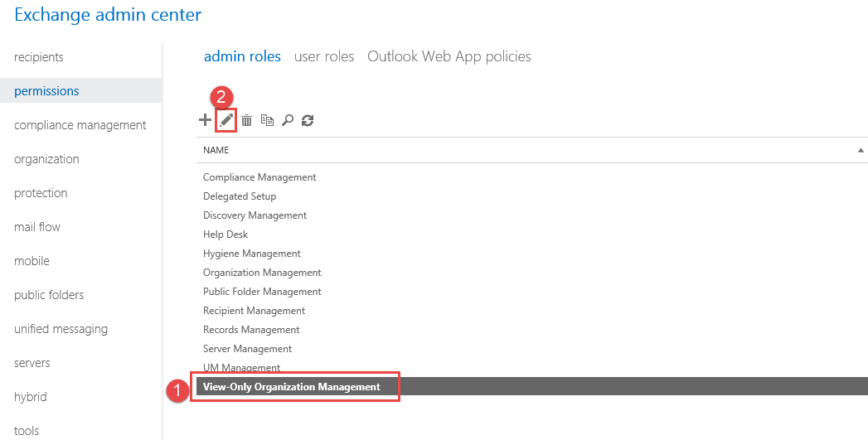Open the public folders section
The width and height of the screenshot is (868, 440).
49,294
